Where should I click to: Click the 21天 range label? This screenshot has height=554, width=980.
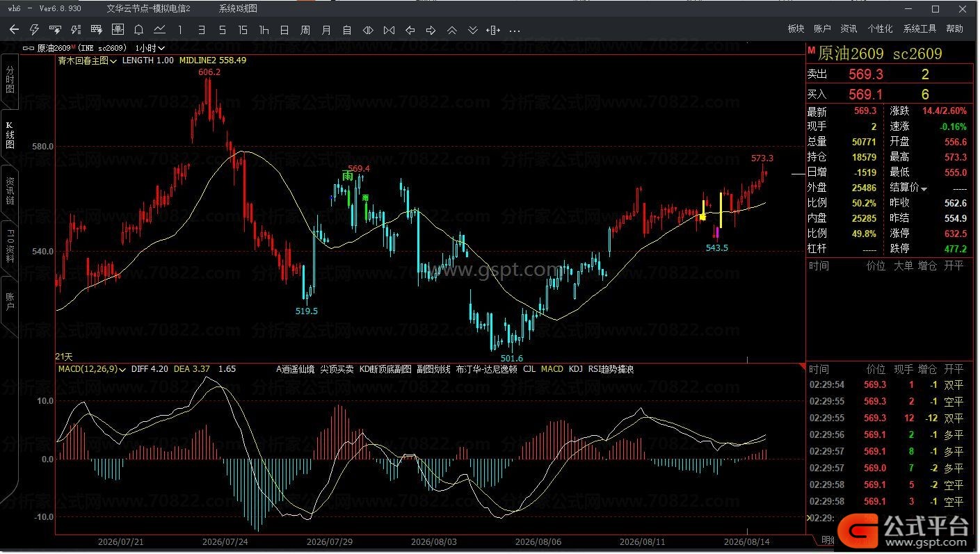click(x=64, y=357)
